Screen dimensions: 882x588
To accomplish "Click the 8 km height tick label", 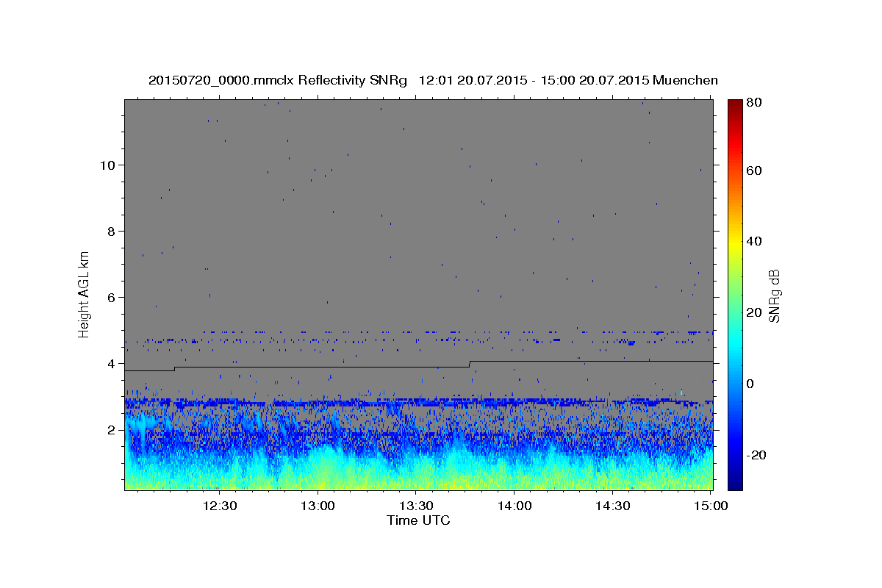I will coord(111,231).
